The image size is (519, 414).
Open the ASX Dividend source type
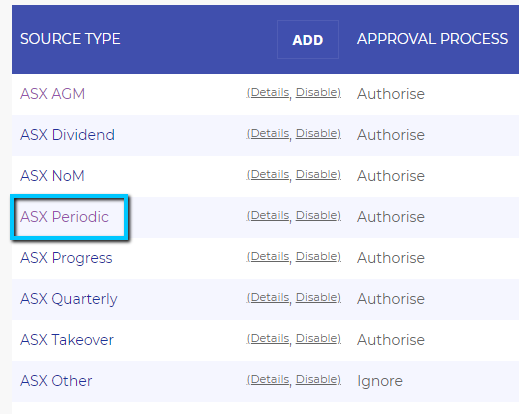(67, 135)
